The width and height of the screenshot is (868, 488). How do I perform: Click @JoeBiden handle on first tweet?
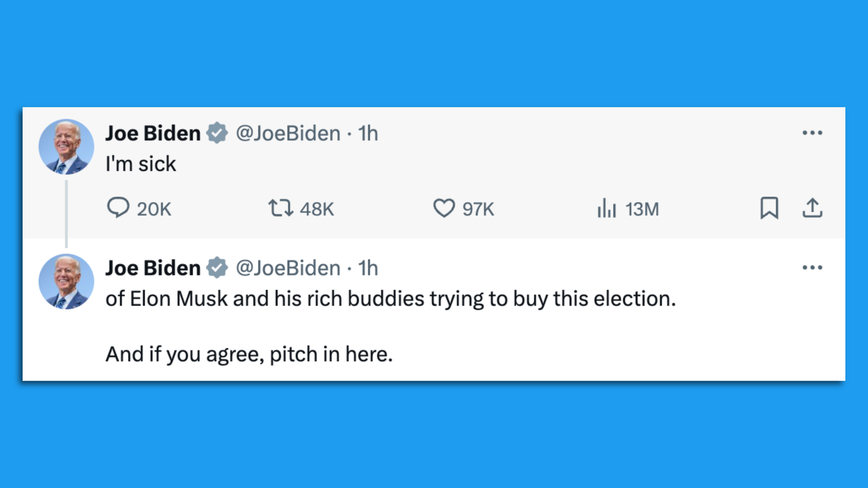click(288, 133)
